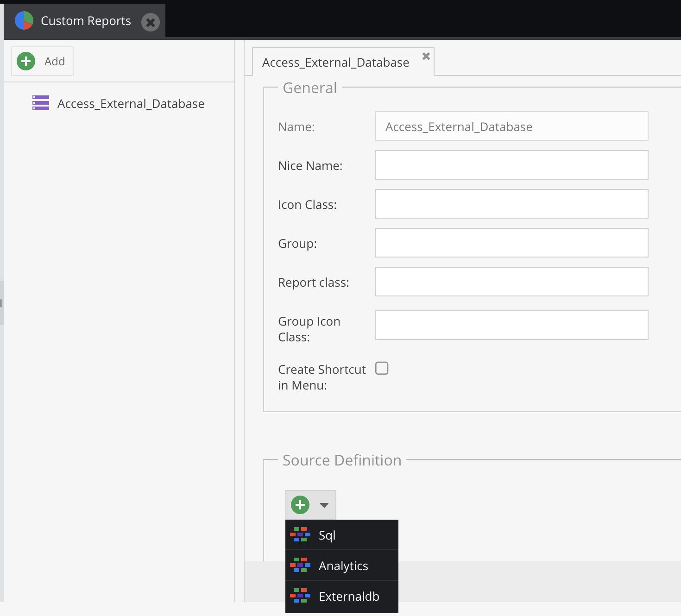The width and height of the screenshot is (681, 616).
Task: Enable Create Shortcut in Menu checkbox
Action: (x=382, y=368)
